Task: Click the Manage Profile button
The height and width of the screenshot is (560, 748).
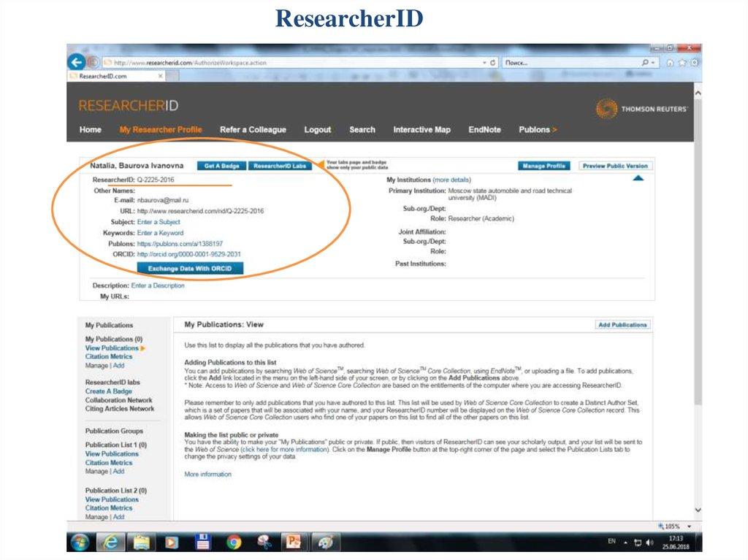Action: 544,166
